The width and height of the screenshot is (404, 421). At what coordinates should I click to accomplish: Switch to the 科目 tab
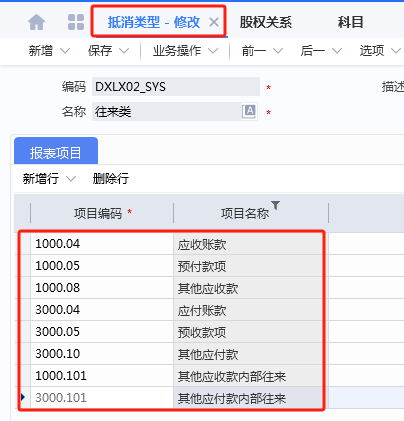tap(350, 22)
